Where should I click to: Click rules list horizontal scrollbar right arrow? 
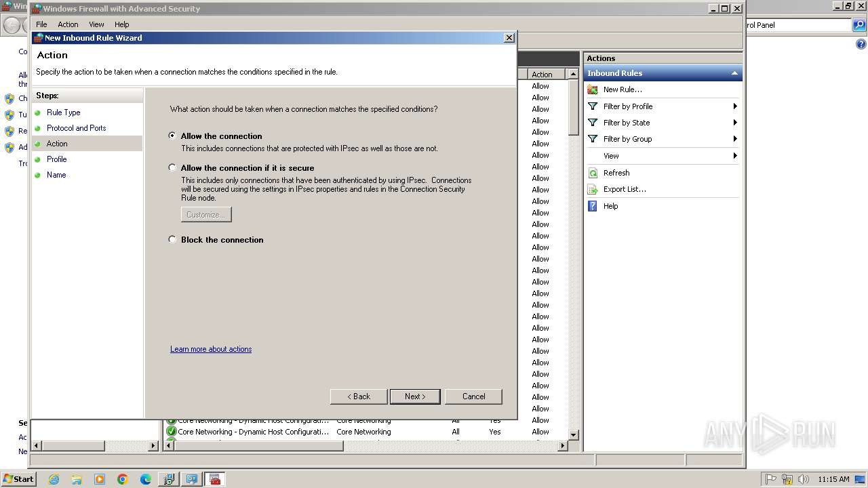pos(562,446)
